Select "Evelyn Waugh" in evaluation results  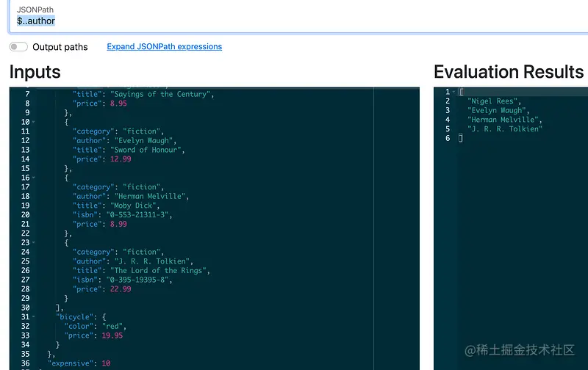[x=497, y=110]
